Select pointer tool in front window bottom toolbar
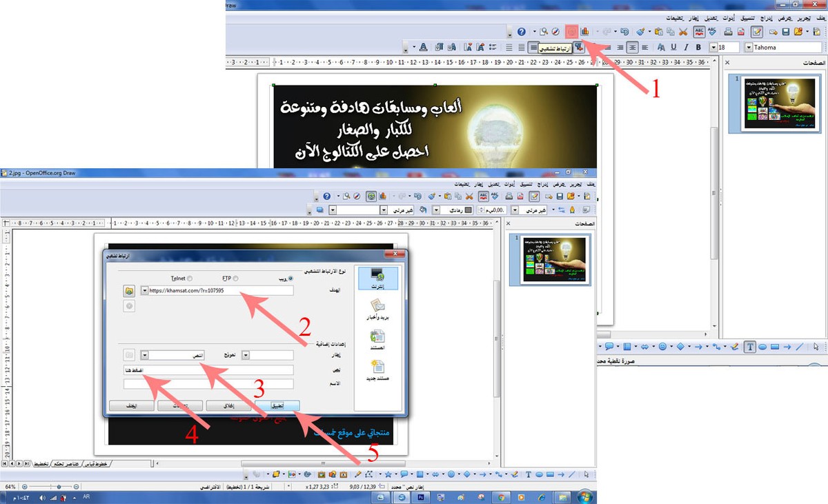The height and width of the screenshot is (504, 828). [x=586, y=474]
